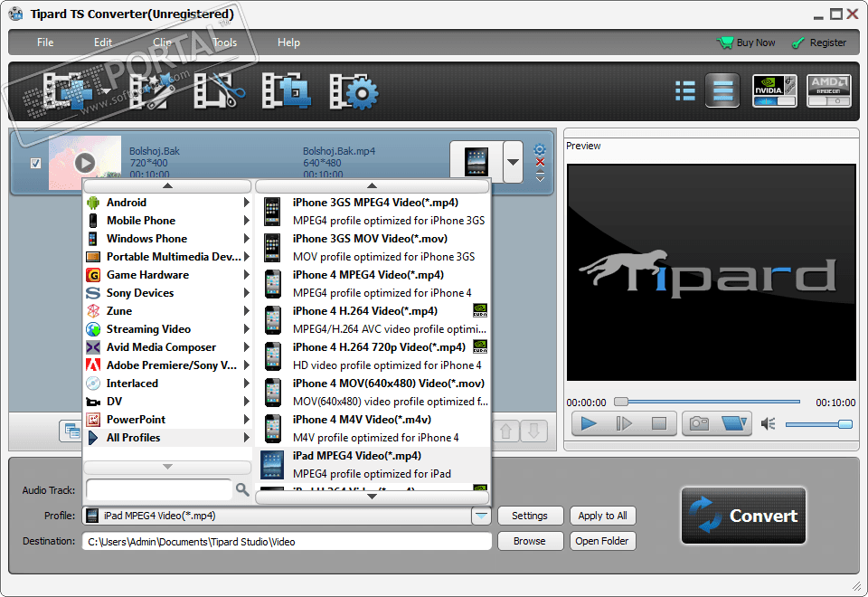Expand Game Hardware category

168,275
